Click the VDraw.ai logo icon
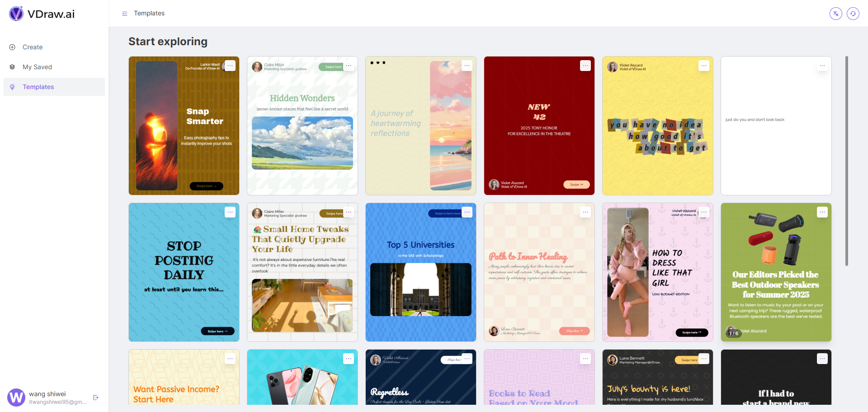The height and width of the screenshot is (412, 868). 16,14
